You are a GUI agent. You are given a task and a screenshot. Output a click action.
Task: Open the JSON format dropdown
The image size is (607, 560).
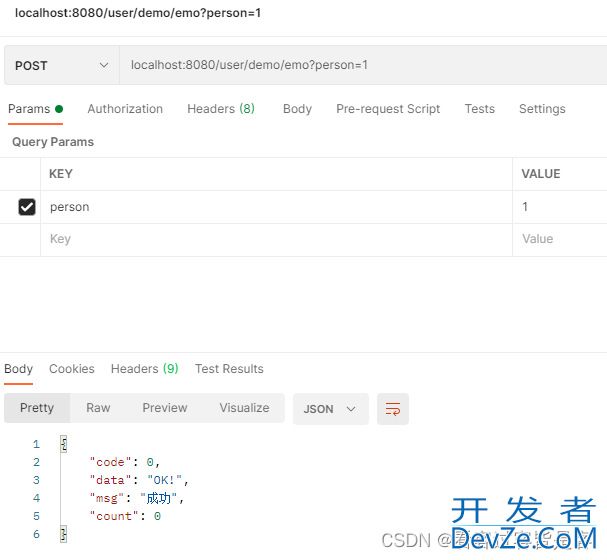pyautogui.click(x=331, y=409)
